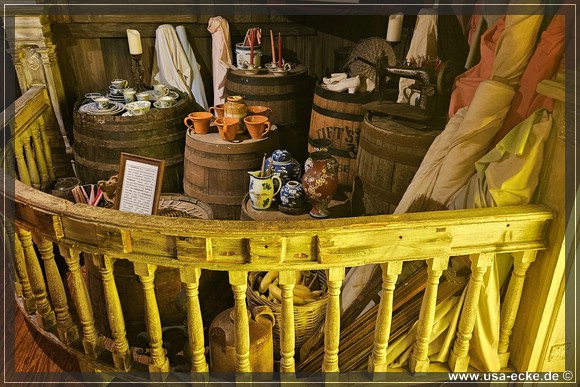Click the white pitcher with yellow flowers
Screen dimensions: 580x387
pos(264,189)
